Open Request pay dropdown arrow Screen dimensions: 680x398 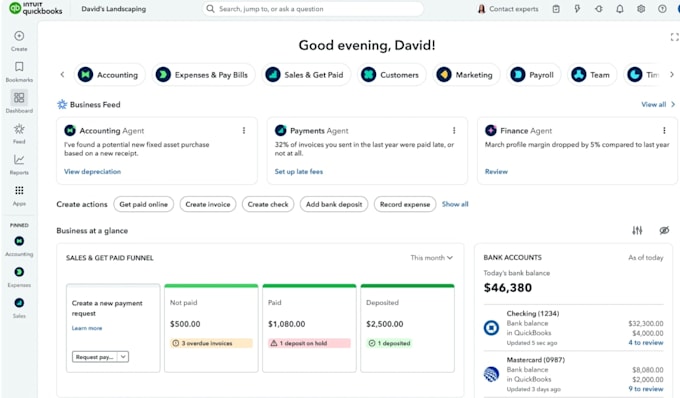click(x=123, y=357)
